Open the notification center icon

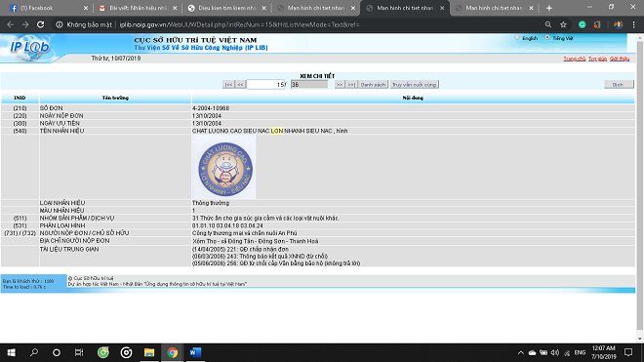628,352
